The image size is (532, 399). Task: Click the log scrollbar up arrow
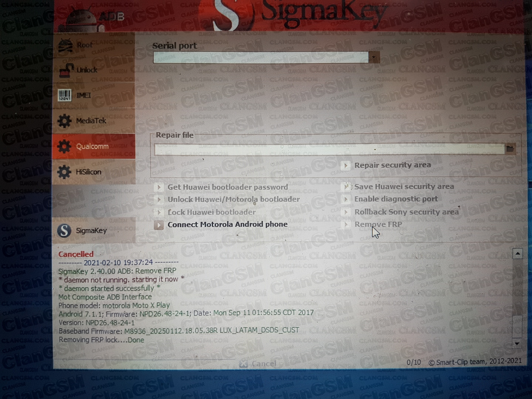click(518, 253)
